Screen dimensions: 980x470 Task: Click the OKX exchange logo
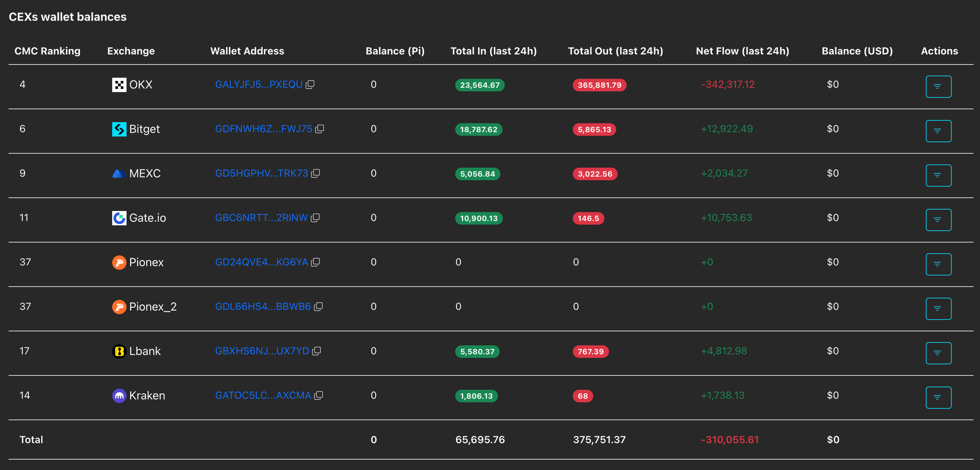coord(119,85)
